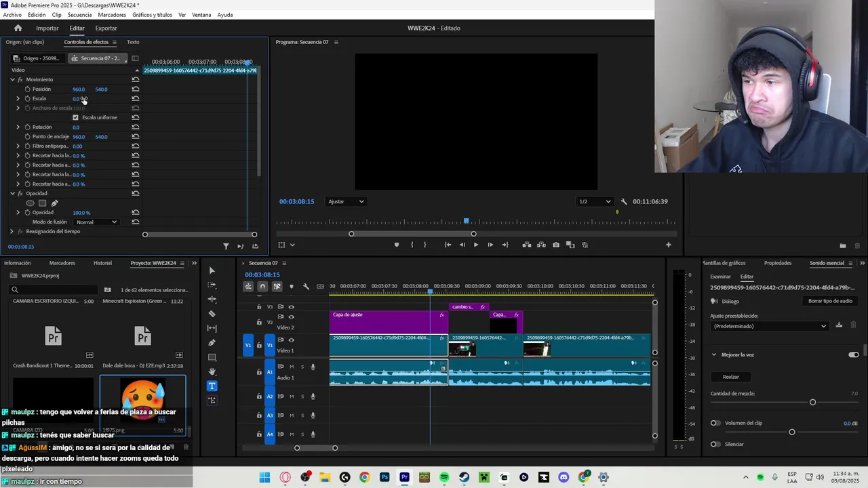868x488 pixels.
Task: Open the Ajuste preestablecido (Predeterminado) dropdown
Action: tap(770, 326)
